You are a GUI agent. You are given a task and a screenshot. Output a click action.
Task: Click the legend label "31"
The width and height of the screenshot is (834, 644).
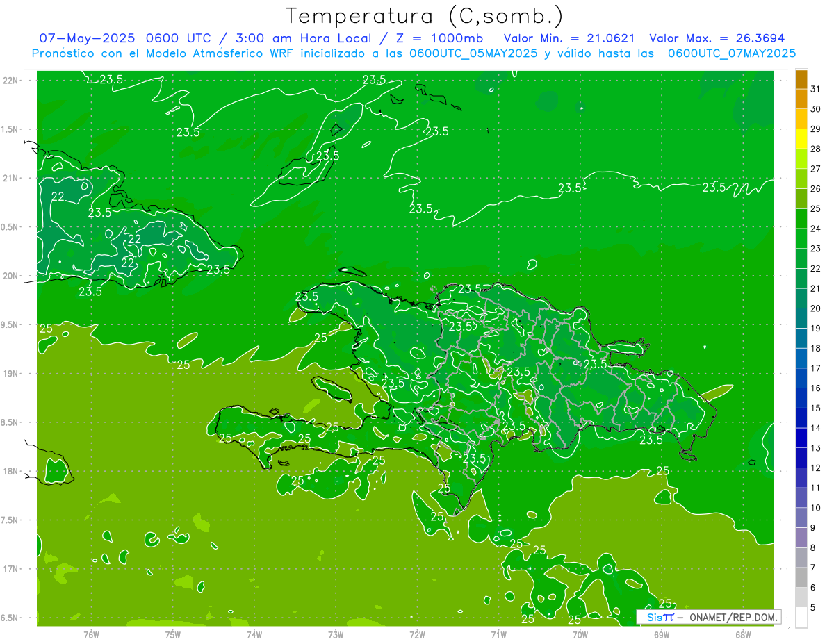pyautogui.click(x=815, y=89)
